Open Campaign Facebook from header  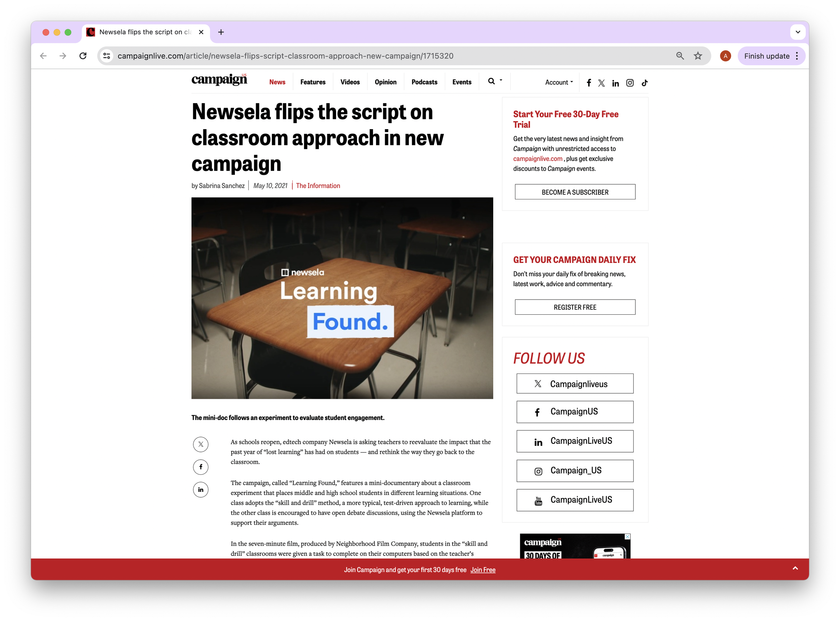(x=589, y=83)
